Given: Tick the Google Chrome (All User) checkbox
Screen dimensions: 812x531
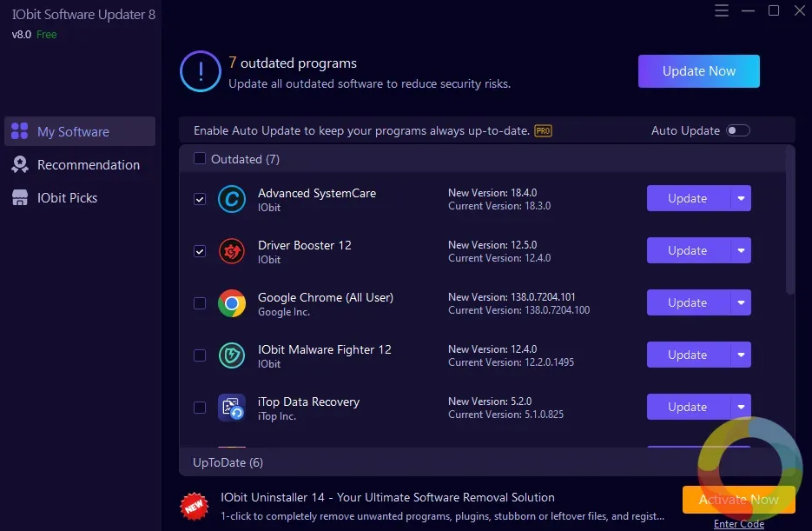Looking at the screenshot, I should pyautogui.click(x=200, y=303).
